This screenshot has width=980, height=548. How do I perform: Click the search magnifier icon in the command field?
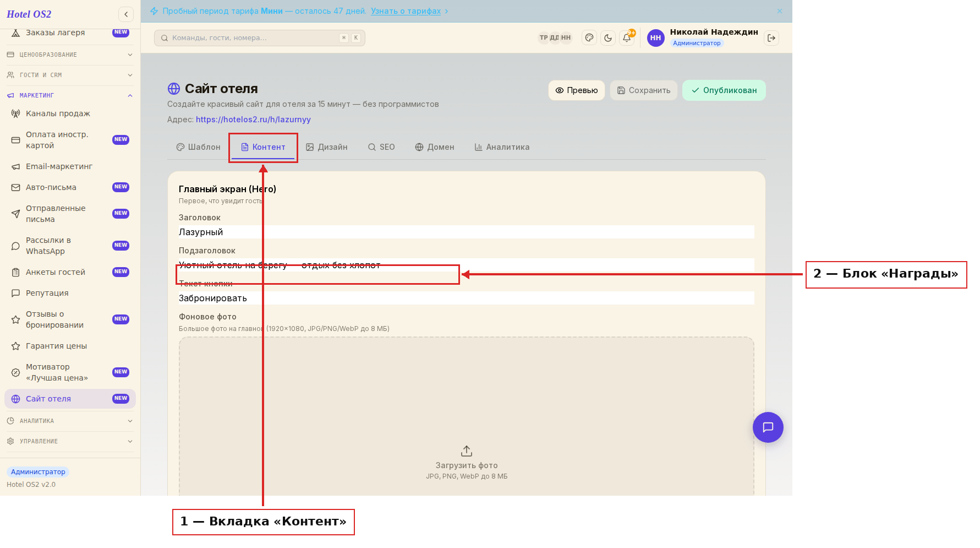(165, 38)
